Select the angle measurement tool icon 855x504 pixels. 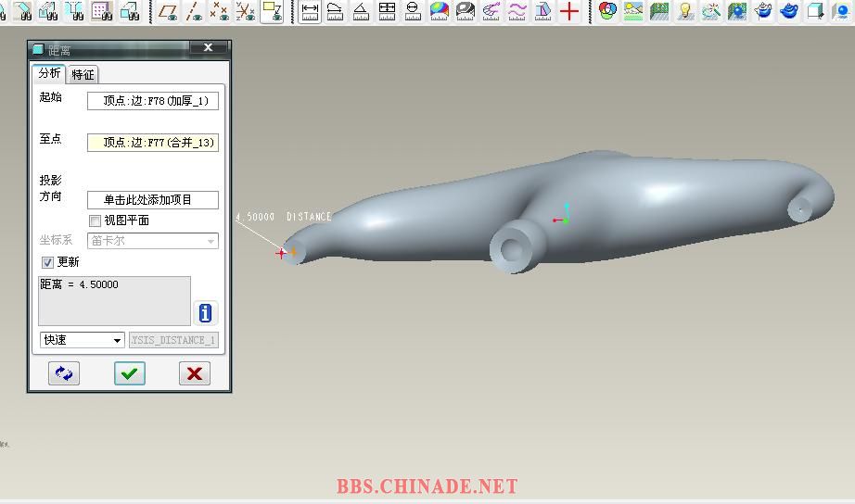361,11
